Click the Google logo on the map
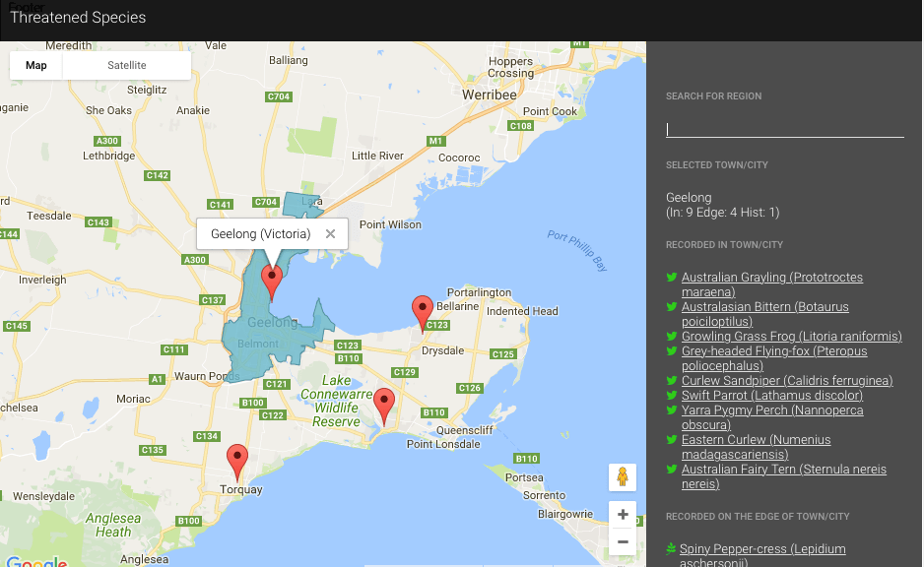Viewport: 924px width, 567px height. (x=34, y=562)
